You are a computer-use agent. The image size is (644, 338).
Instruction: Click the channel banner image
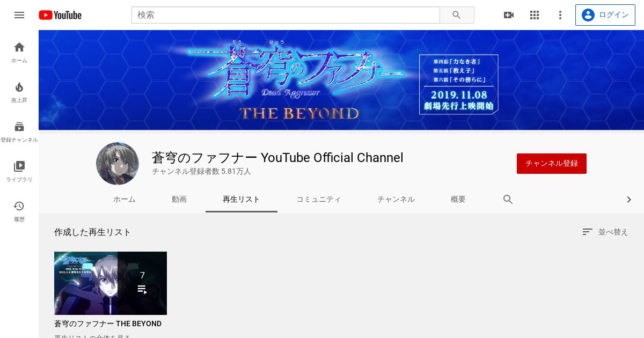[x=341, y=80]
